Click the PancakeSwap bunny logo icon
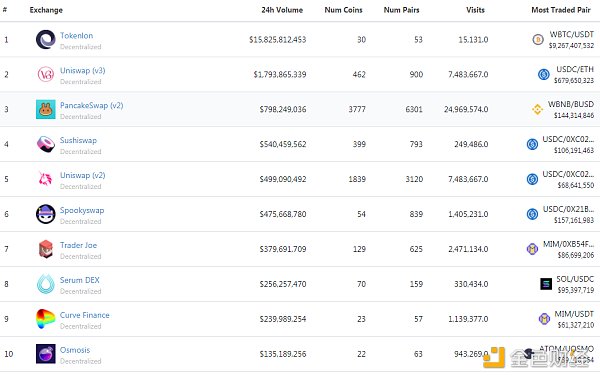Image resolution: width=600 pixels, height=379 pixels. (46, 109)
